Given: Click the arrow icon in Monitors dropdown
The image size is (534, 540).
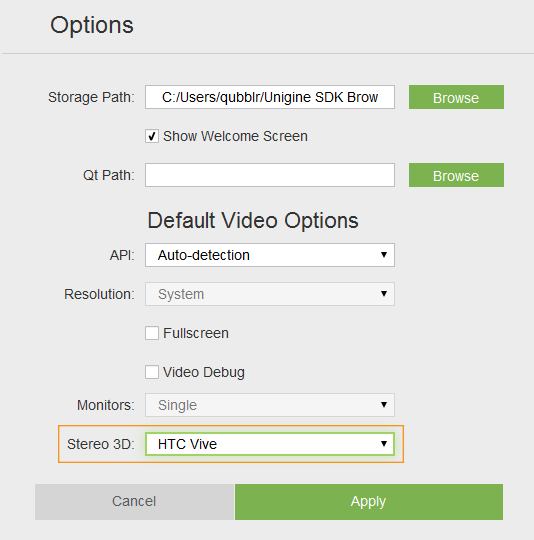Looking at the screenshot, I should 384,405.
